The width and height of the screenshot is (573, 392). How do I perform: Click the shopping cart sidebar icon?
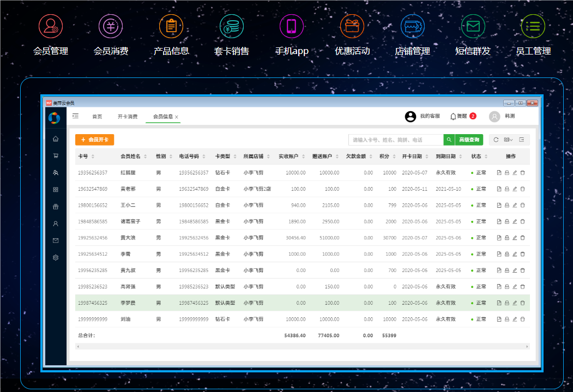(x=56, y=155)
